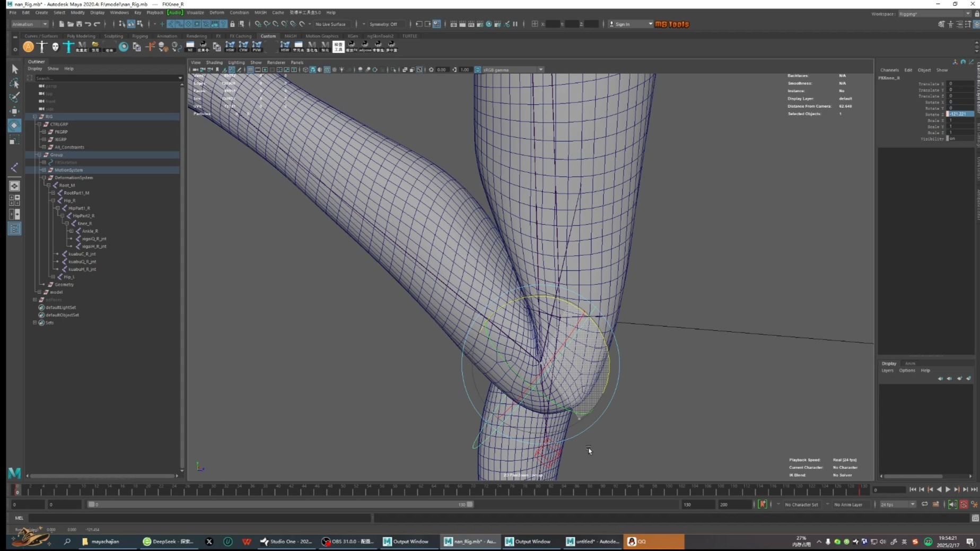Toggle the Auto Keyframe button
This screenshot has height=551, width=980.
762,504
